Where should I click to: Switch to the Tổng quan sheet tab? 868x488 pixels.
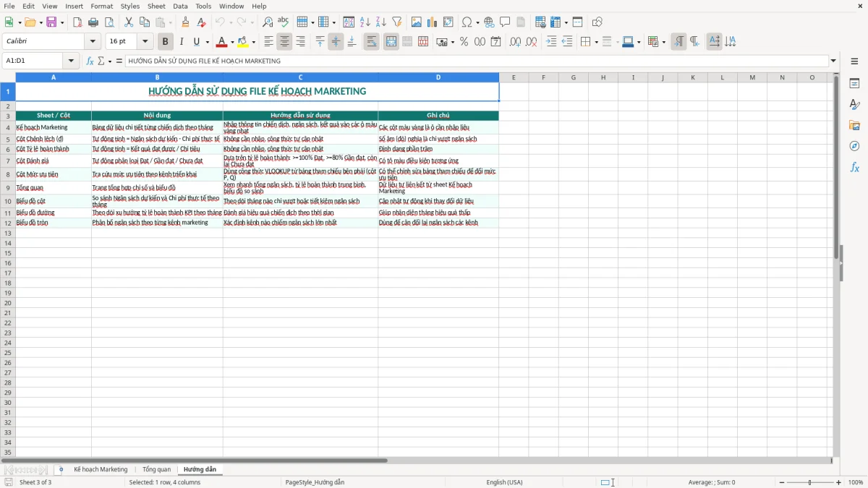pyautogui.click(x=156, y=469)
